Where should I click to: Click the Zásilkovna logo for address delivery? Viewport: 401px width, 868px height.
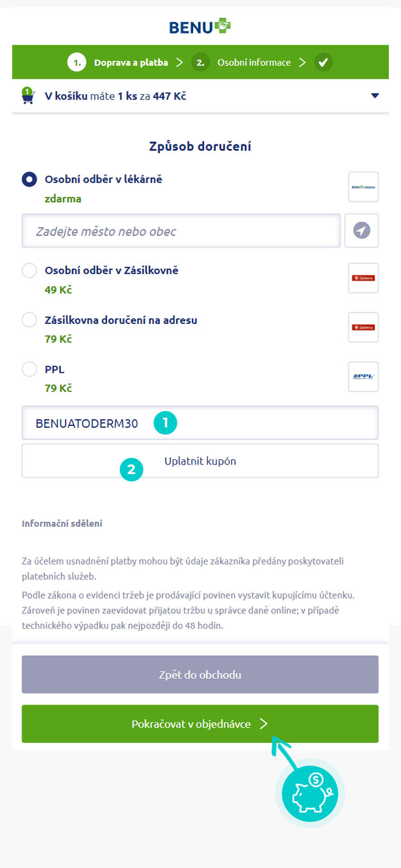coord(363,327)
